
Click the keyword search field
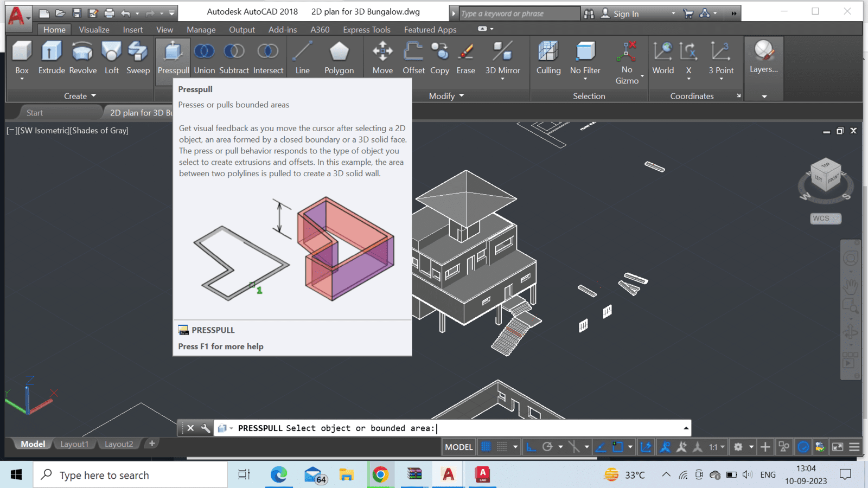[519, 14]
